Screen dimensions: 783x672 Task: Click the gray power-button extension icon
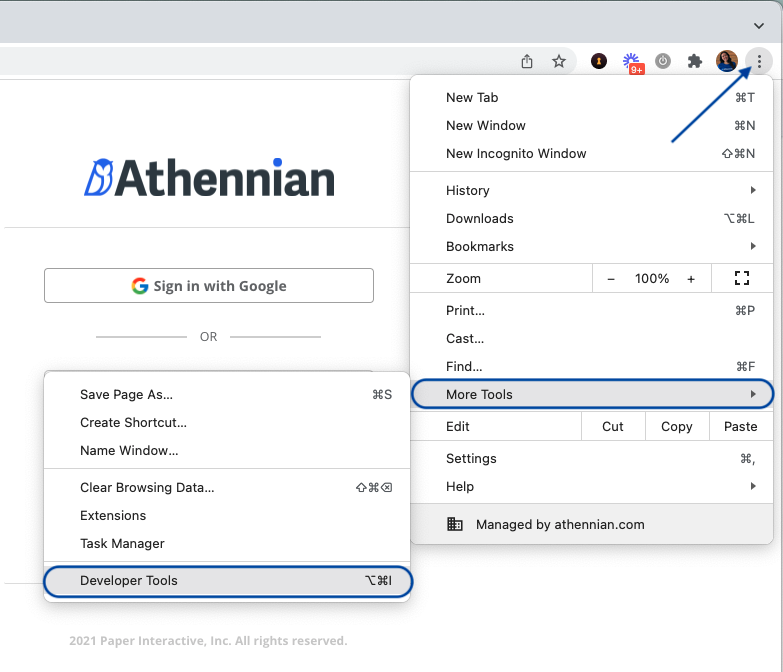pyautogui.click(x=663, y=62)
